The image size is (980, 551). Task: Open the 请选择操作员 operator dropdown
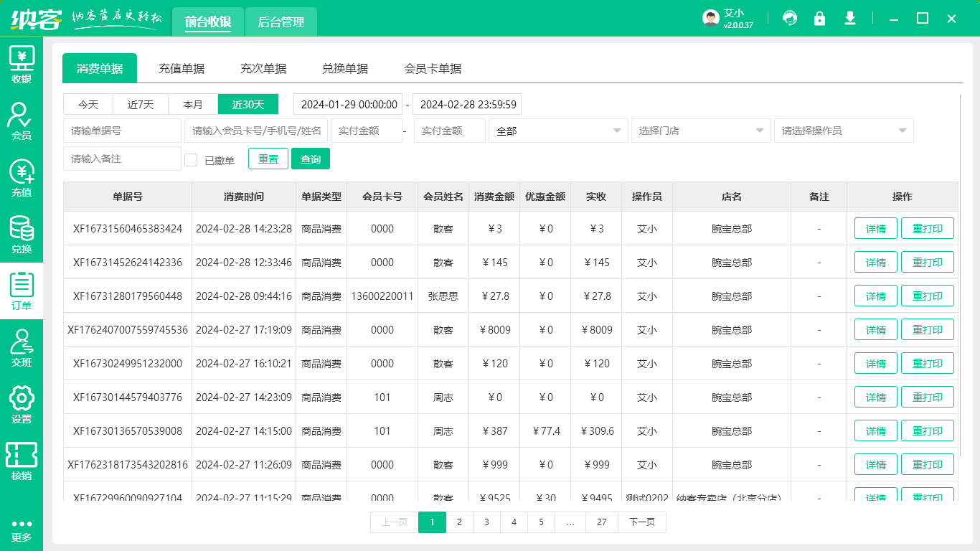coord(844,131)
